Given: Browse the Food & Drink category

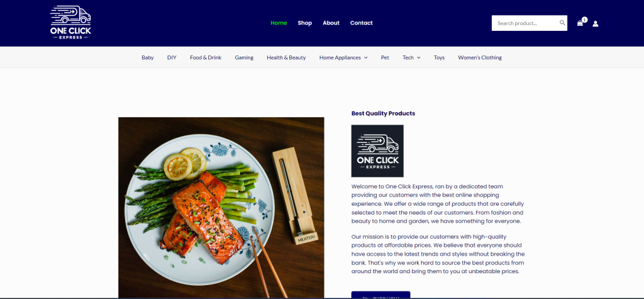Looking at the screenshot, I should (206, 57).
